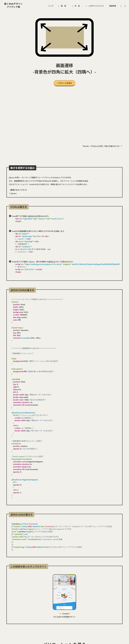
Task: Click the css/4-2-9.css link code line
Action: [x=39, y=219]
